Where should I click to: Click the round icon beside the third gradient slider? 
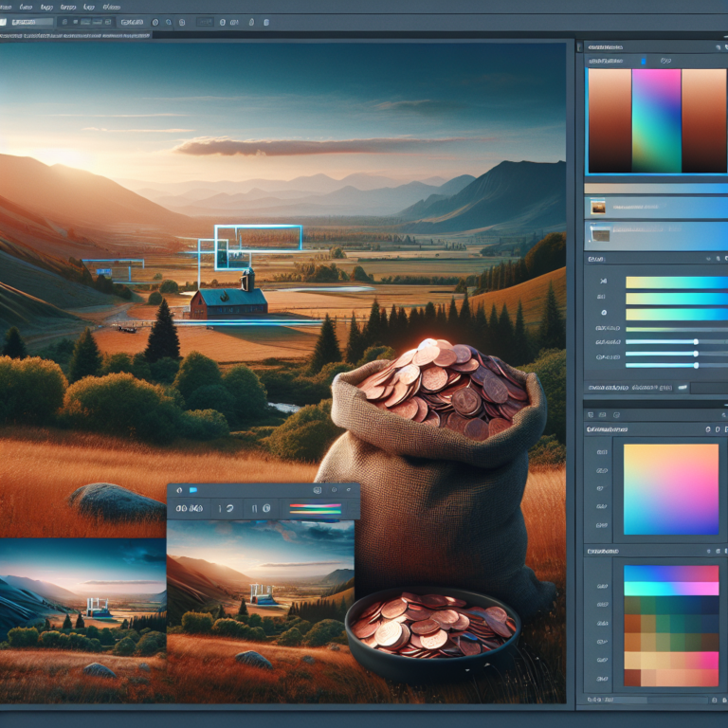604,313
